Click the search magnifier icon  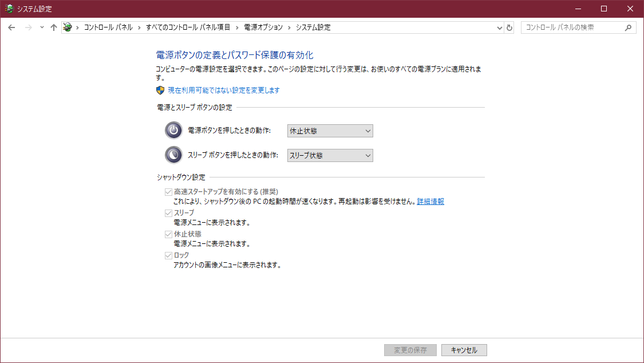(x=628, y=27)
